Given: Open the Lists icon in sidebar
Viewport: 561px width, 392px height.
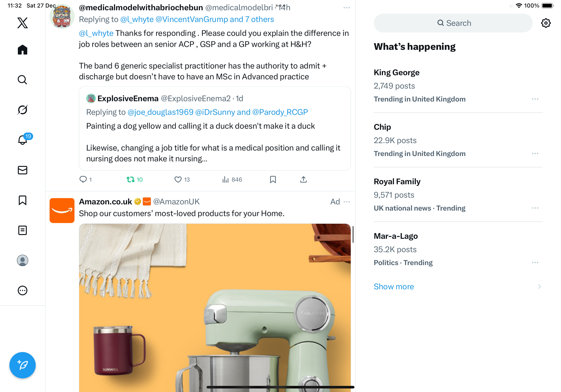Looking at the screenshot, I should 23,230.
